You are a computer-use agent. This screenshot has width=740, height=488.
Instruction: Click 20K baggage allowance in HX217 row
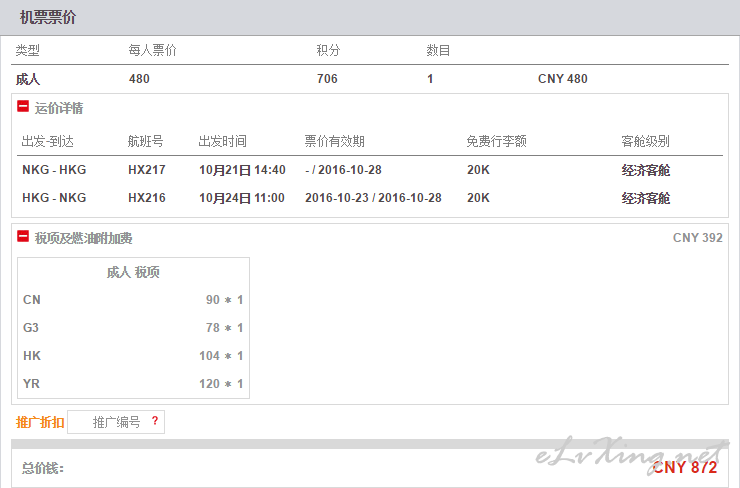[x=479, y=170]
